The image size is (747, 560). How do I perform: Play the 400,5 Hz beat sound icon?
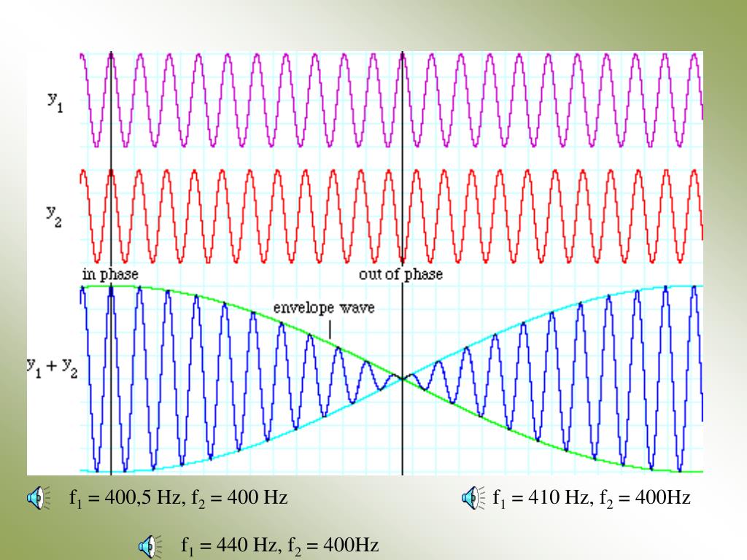(x=38, y=498)
